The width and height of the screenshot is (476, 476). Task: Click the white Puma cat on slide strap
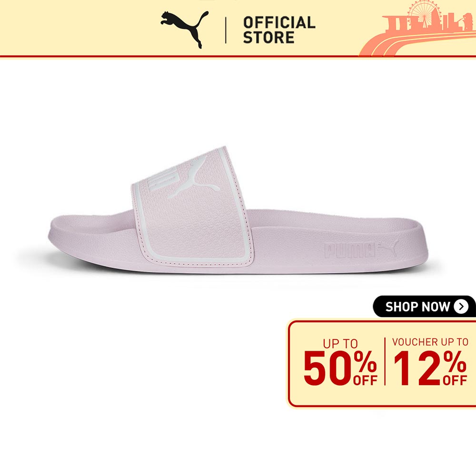[x=194, y=178]
